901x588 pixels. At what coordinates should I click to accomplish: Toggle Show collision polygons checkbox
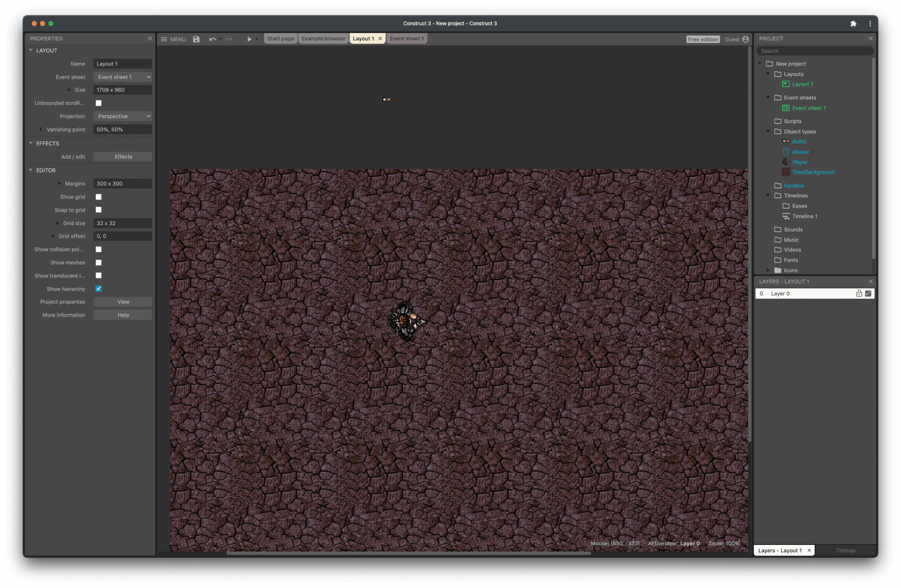point(99,249)
